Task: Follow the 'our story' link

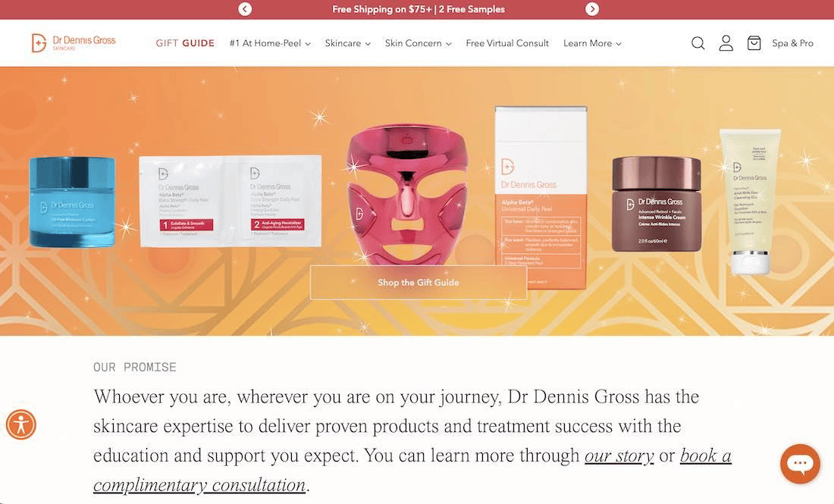Action: pyautogui.click(x=619, y=455)
